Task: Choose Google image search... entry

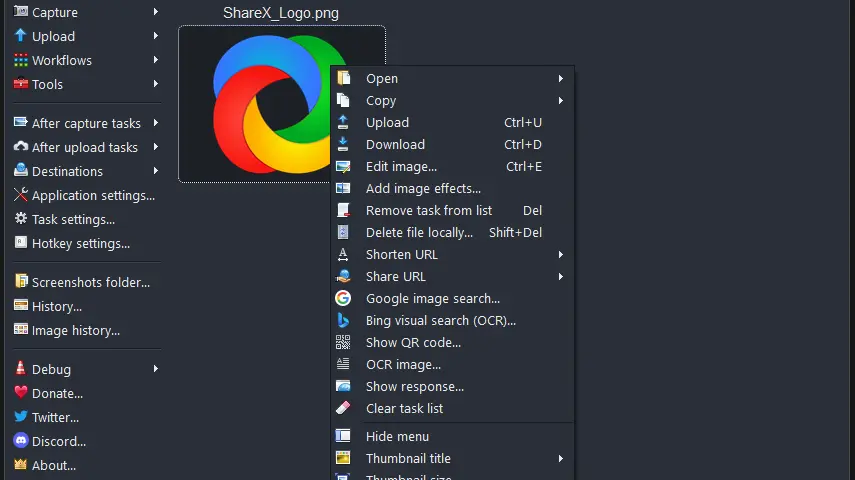Action: [x=453, y=298]
